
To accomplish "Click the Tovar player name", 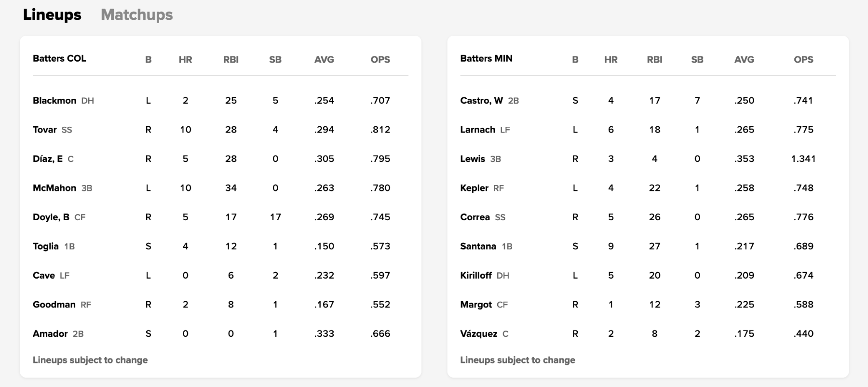I will [45, 130].
